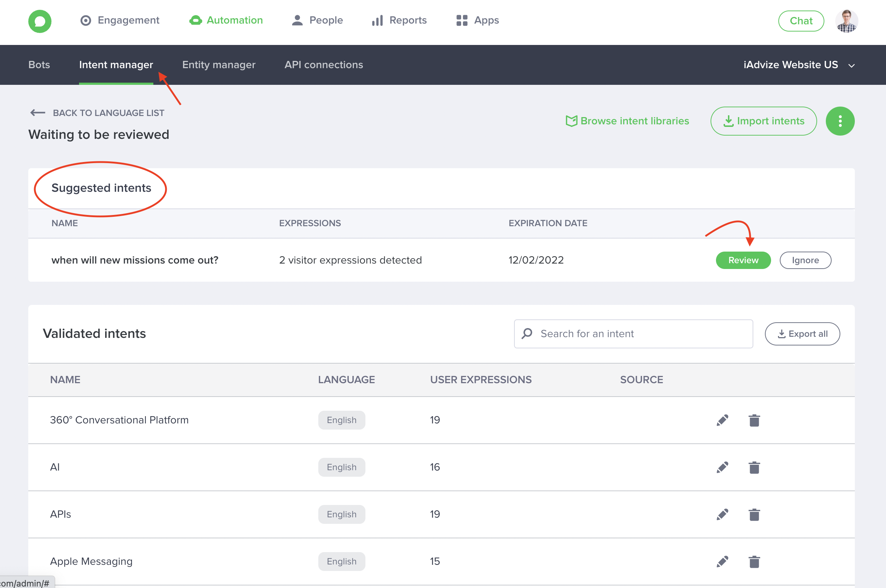Select the APIs intent name
Screen dimensions: 886x588
(x=61, y=514)
